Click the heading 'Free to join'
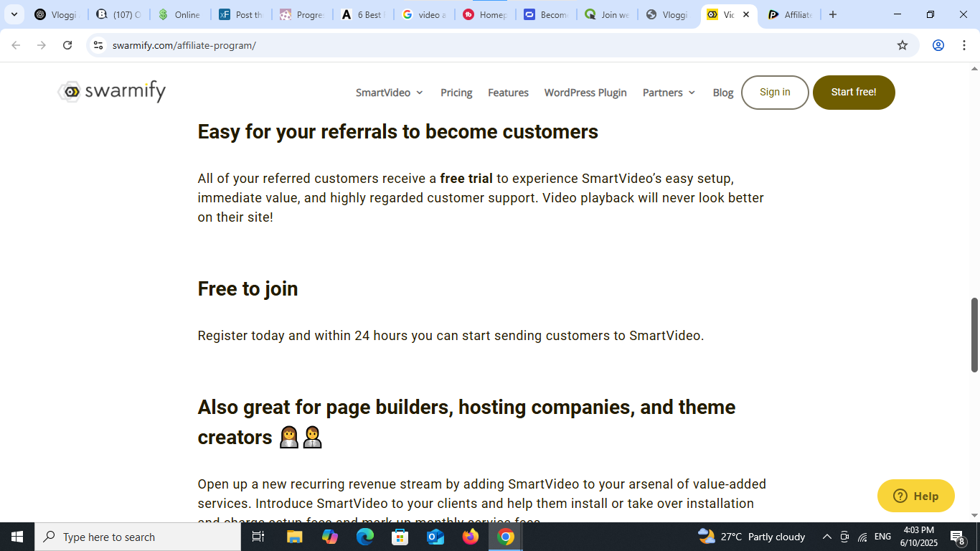The height and width of the screenshot is (551, 980). tap(248, 288)
